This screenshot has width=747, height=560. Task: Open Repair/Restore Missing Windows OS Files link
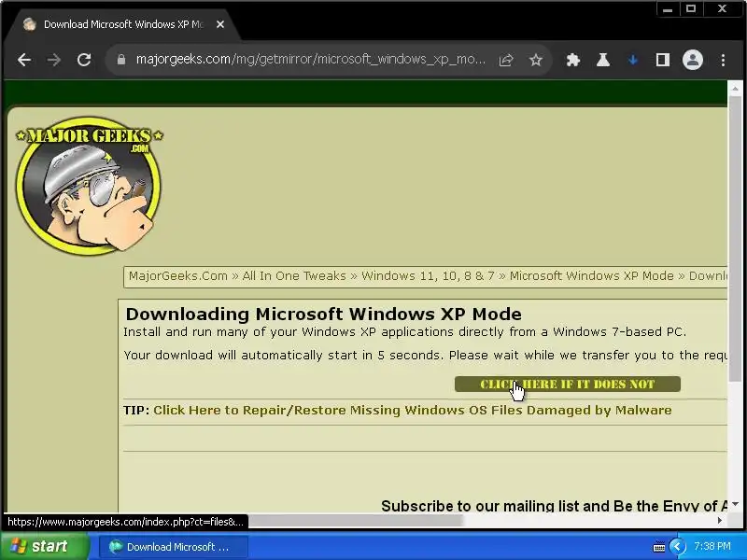tap(412, 411)
